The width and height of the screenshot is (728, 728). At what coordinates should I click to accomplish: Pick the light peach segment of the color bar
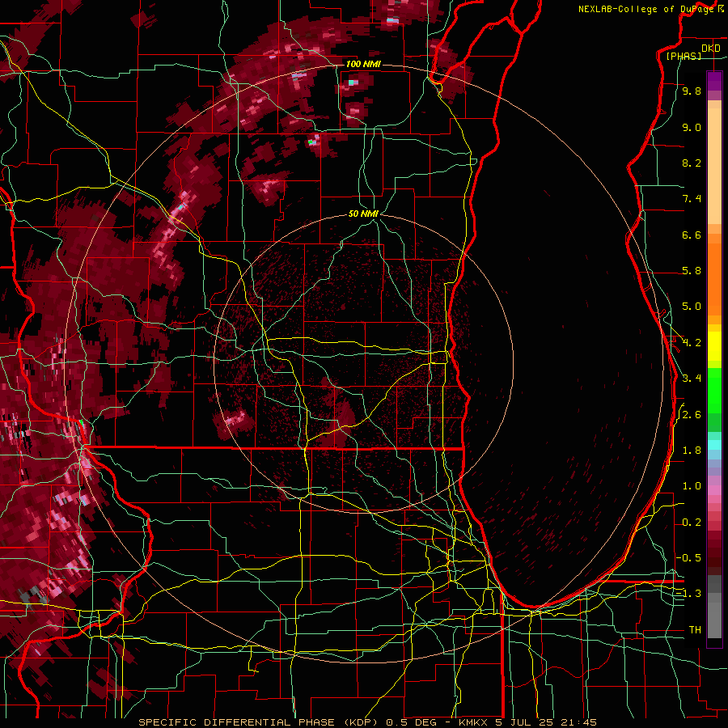click(714, 167)
